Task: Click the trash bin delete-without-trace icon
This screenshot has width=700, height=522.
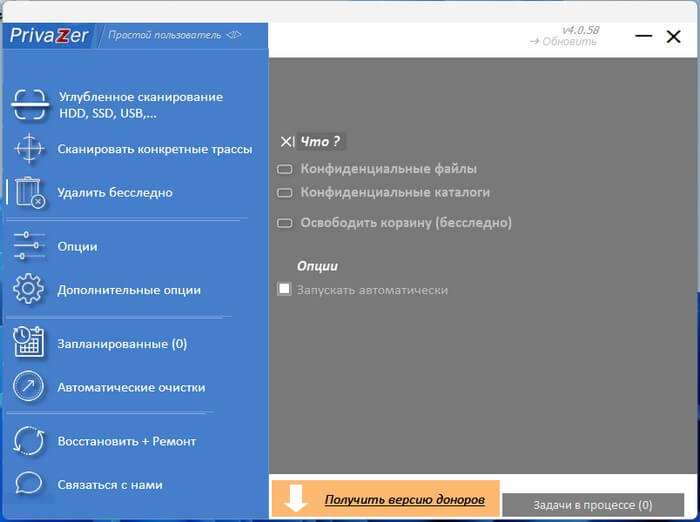Action: coord(30,192)
